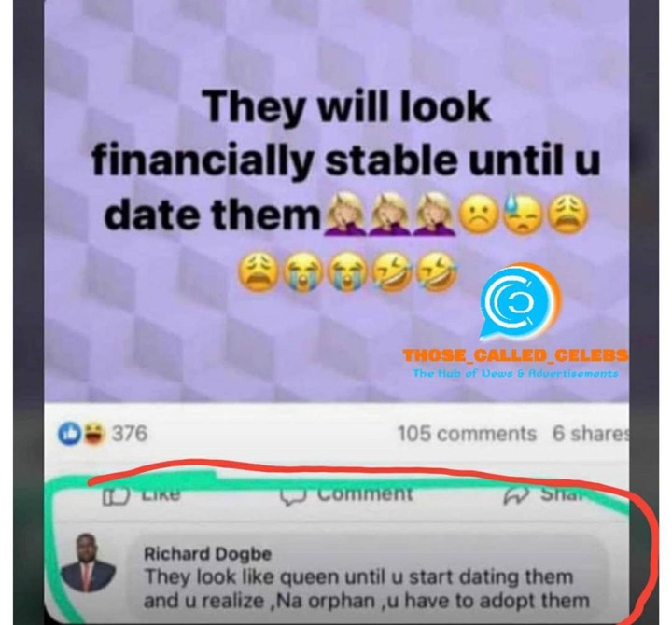672x625 pixels.
Task: Open the 105 comments link
Action: [x=467, y=434]
